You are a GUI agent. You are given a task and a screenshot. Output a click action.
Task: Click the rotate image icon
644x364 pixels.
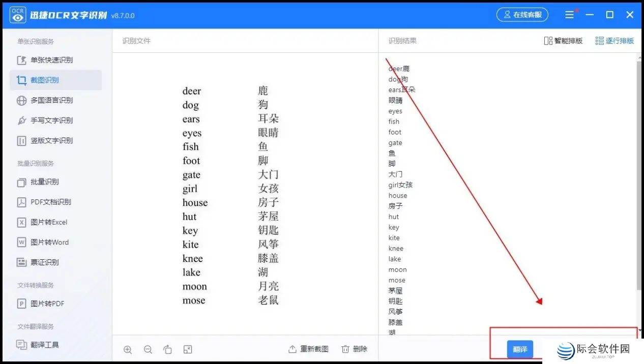pyautogui.click(x=168, y=349)
